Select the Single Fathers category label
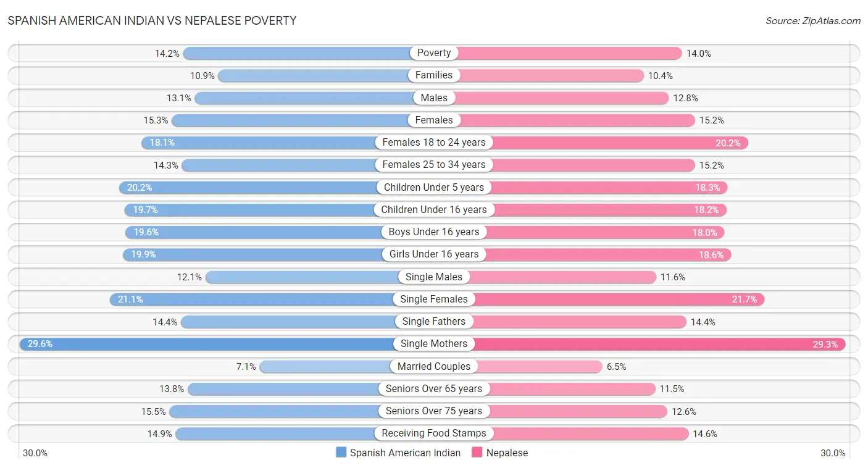The image size is (868, 468). click(434, 322)
